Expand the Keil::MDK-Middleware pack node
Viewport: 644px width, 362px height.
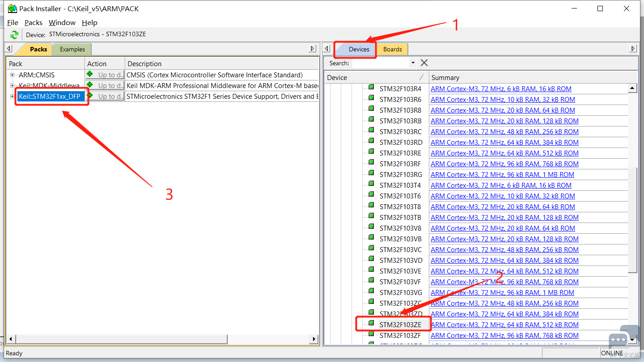pyautogui.click(x=13, y=86)
